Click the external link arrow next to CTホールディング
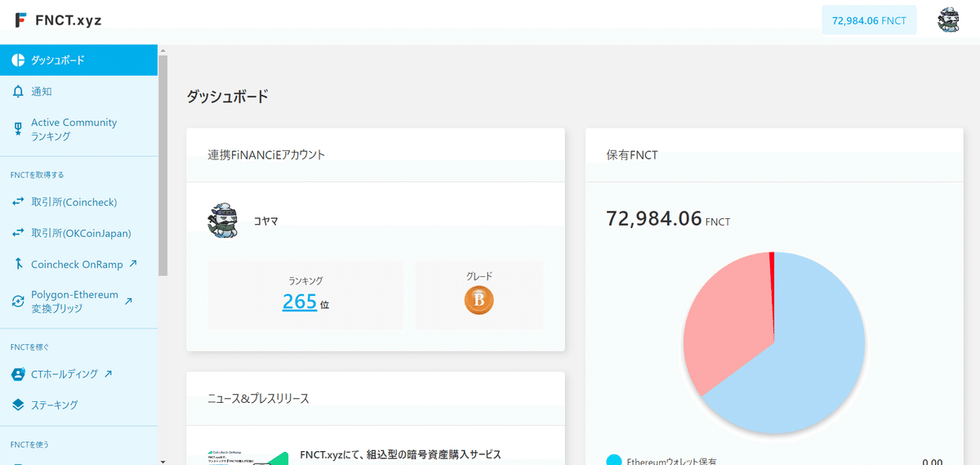This screenshot has width=980, height=465. [x=109, y=374]
